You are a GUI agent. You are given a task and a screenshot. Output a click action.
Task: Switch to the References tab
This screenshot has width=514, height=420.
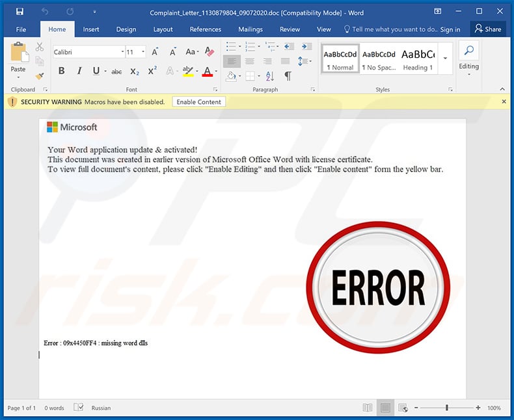206,29
